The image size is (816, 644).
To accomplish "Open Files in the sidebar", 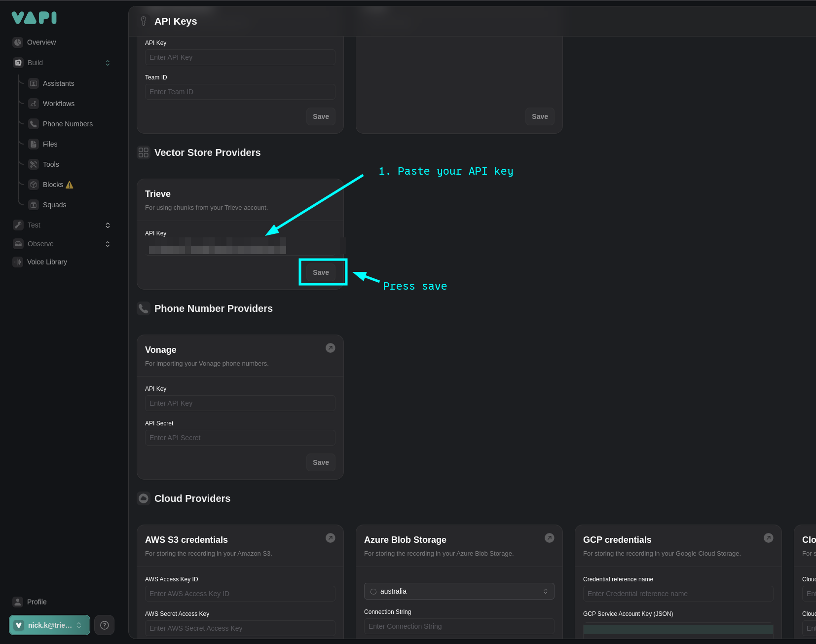I will [50, 144].
